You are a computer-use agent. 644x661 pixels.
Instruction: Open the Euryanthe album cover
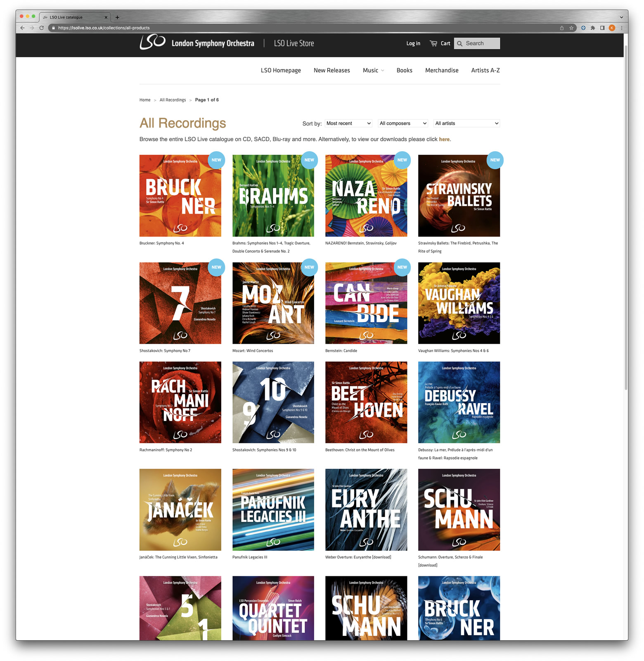[366, 510]
